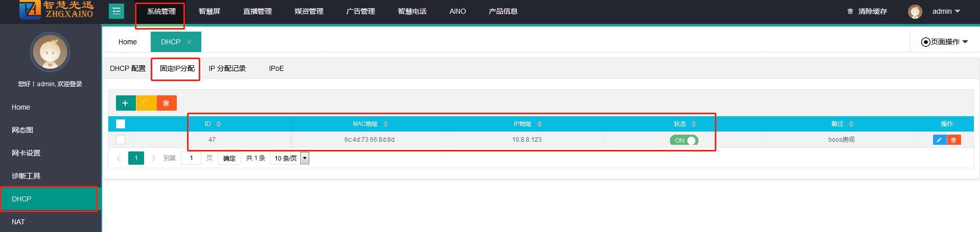Tick the checkbox for row ID 47

point(121,140)
